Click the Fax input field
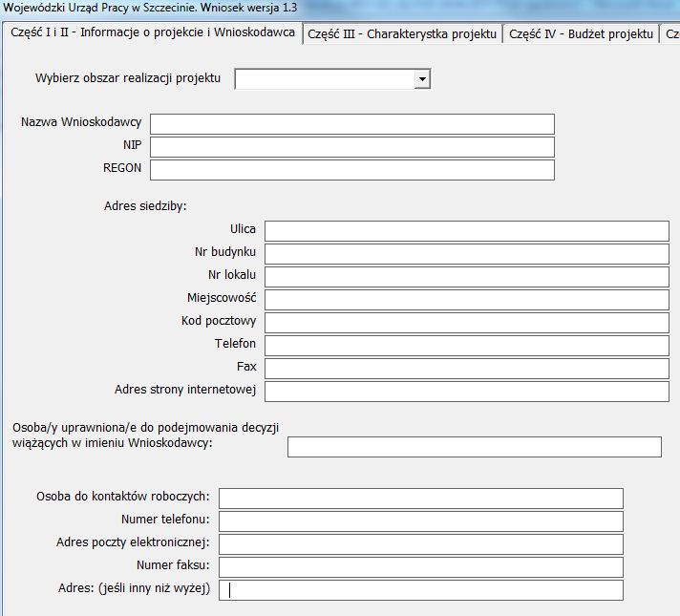 pos(467,369)
